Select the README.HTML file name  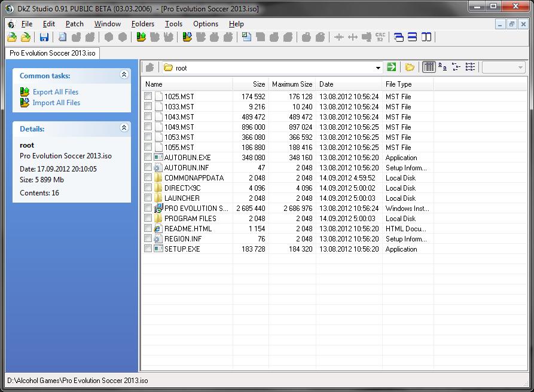coord(188,229)
